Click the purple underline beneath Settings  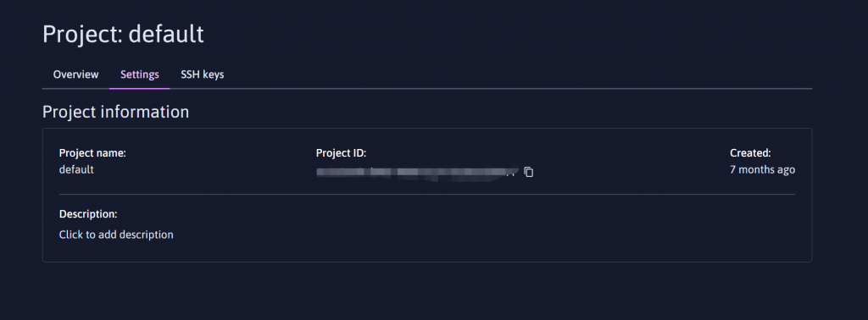tap(140, 88)
